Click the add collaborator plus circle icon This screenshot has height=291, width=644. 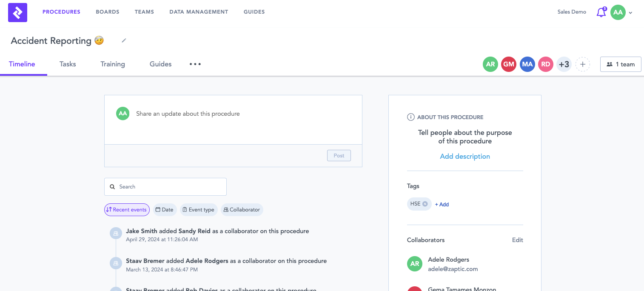pyautogui.click(x=582, y=64)
